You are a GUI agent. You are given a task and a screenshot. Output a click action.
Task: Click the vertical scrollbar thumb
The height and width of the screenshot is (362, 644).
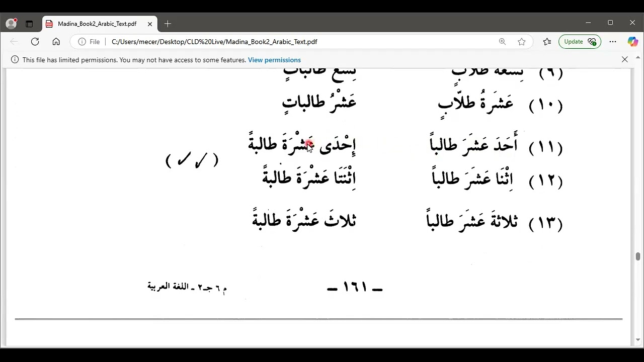[638, 257]
